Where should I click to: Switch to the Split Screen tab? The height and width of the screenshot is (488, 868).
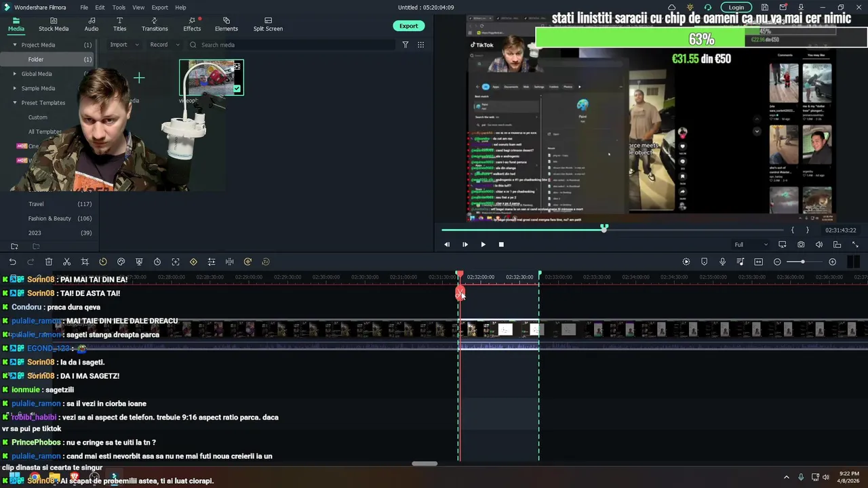[x=268, y=24]
